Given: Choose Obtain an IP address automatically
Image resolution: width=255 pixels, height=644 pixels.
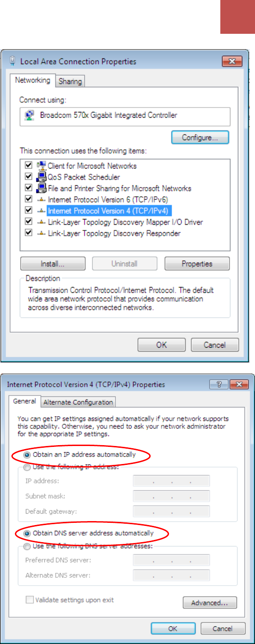Looking at the screenshot, I should pyautogui.click(x=27, y=454).
